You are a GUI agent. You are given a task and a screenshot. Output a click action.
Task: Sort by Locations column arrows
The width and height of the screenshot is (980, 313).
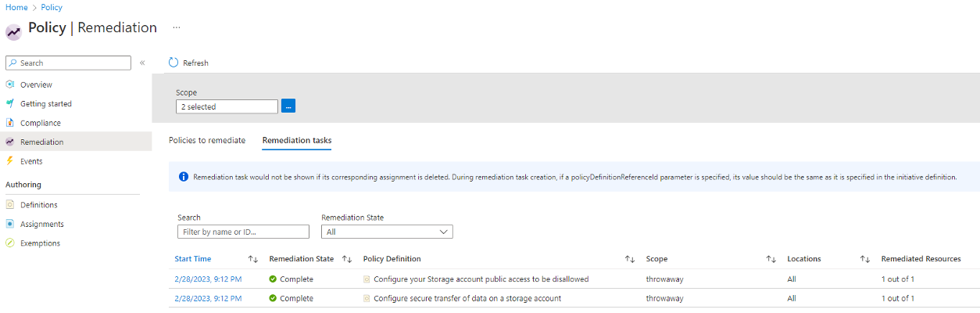coord(865,259)
